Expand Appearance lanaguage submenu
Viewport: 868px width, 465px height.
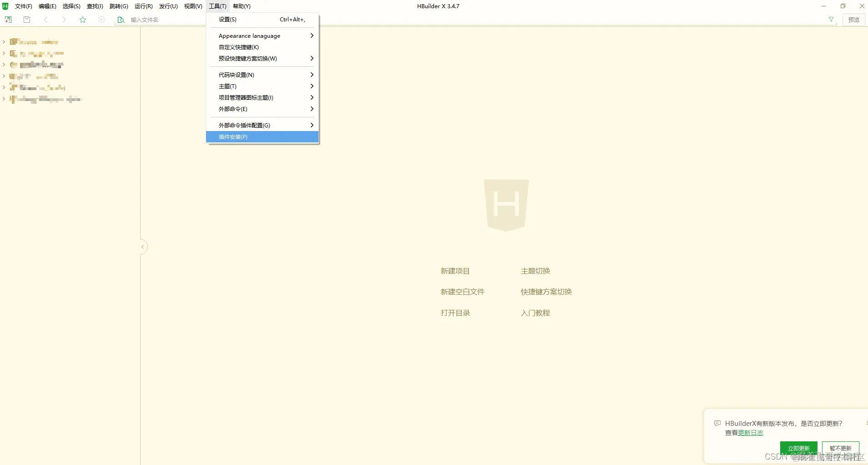[262, 36]
